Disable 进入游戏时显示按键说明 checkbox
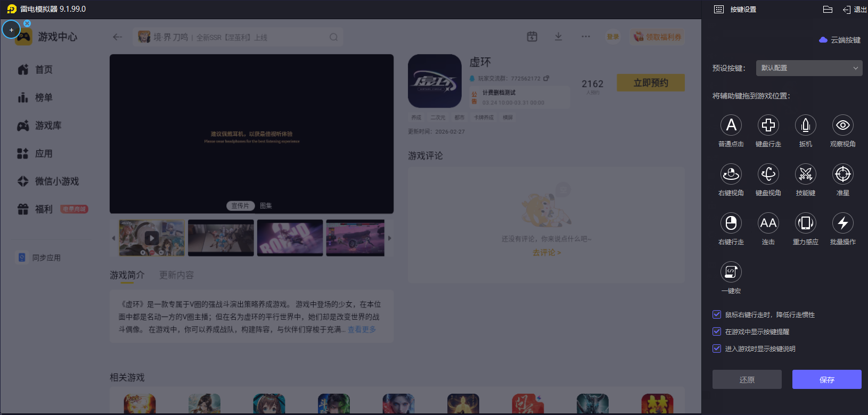The width and height of the screenshot is (868, 415). 717,348
